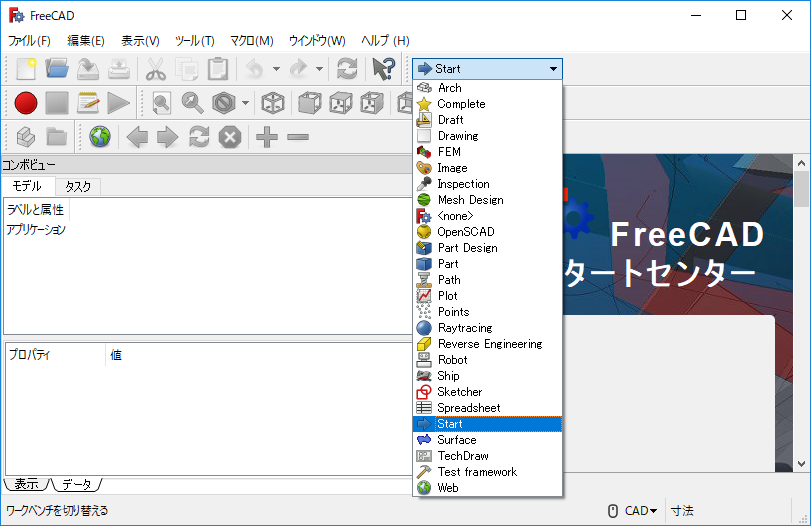Select the Reverse Engineering workbench entry
This screenshot has width=811, height=526.
[487, 344]
